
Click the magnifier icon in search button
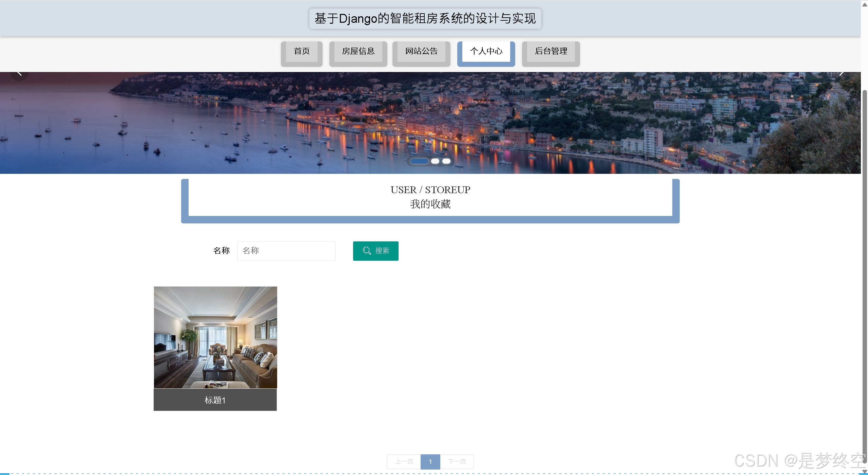pos(367,251)
